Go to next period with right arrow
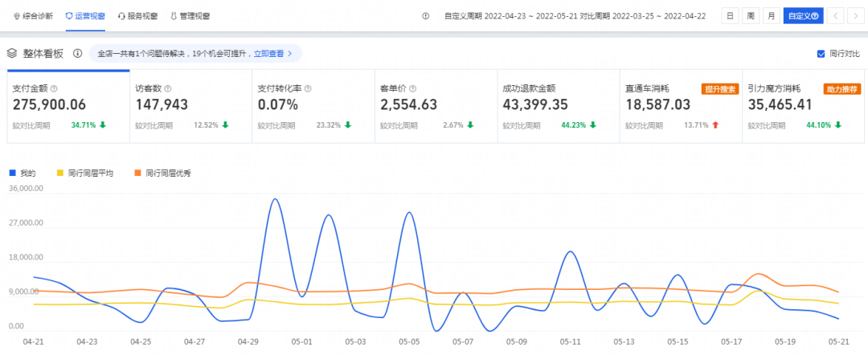The height and width of the screenshot is (355, 868). (x=856, y=15)
